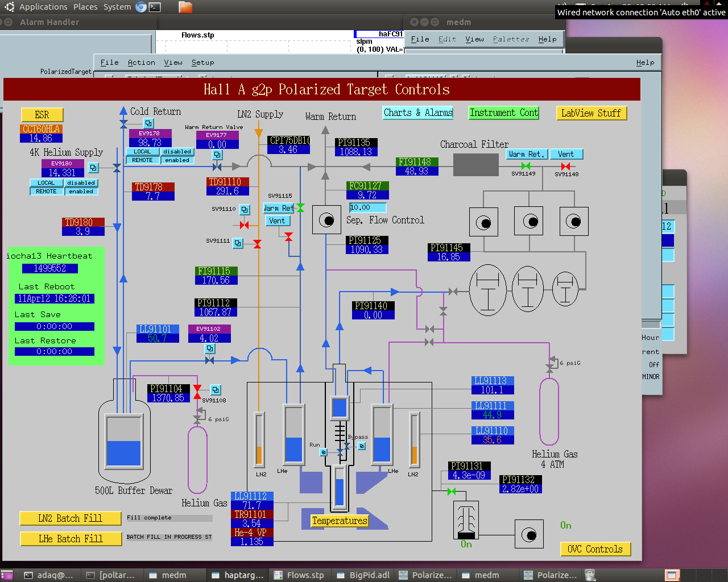Click the LL91112 level readout 71.7
Viewport: 728px width, 582px height.
pyautogui.click(x=252, y=505)
